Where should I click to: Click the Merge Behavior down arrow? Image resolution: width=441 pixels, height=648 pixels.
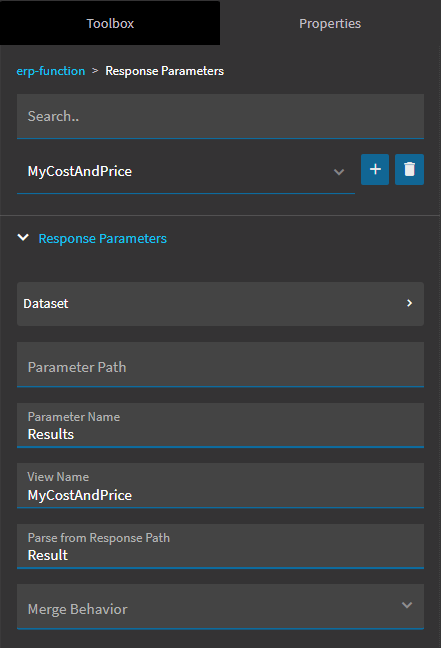pyautogui.click(x=407, y=605)
